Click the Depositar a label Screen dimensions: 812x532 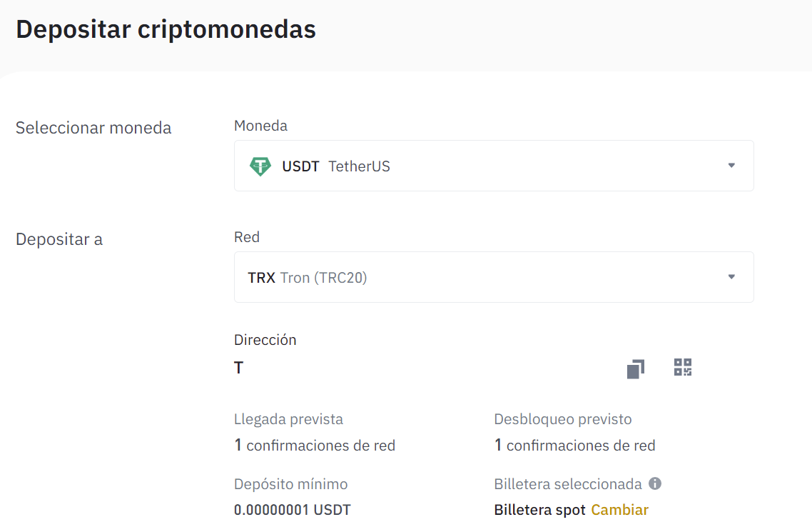click(x=59, y=239)
